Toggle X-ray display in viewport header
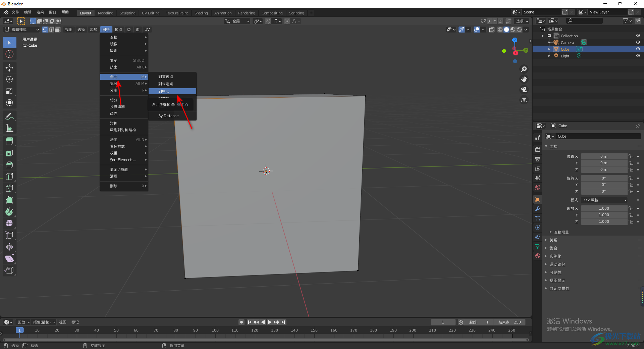 point(491,30)
